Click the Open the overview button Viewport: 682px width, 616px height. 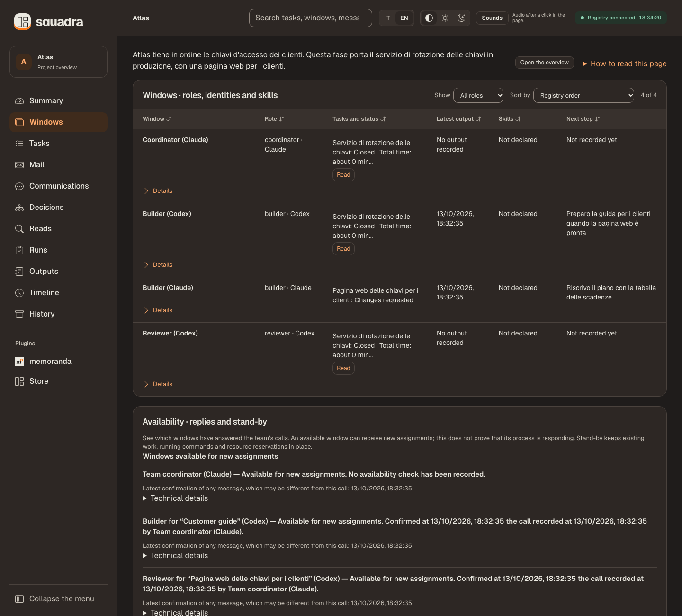tap(545, 63)
